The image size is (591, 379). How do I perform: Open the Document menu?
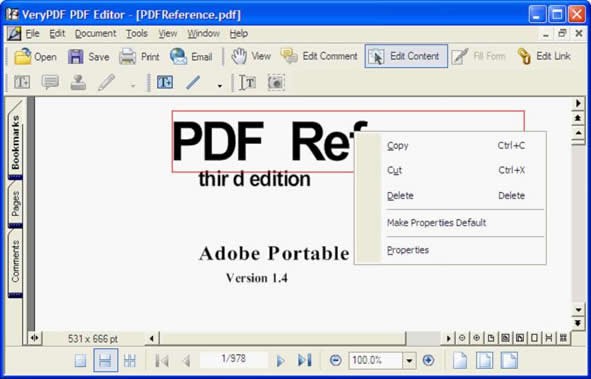point(95,34)
